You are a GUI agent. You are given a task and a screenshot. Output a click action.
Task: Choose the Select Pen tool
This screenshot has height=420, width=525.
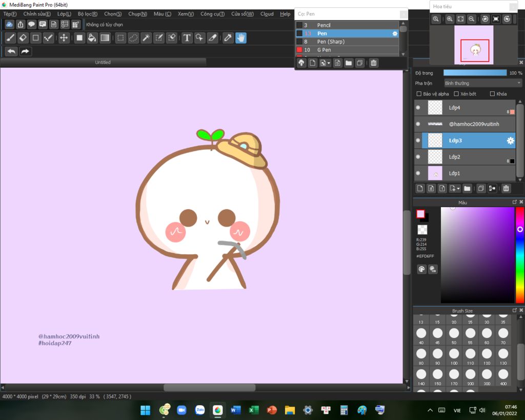(159, 38)
